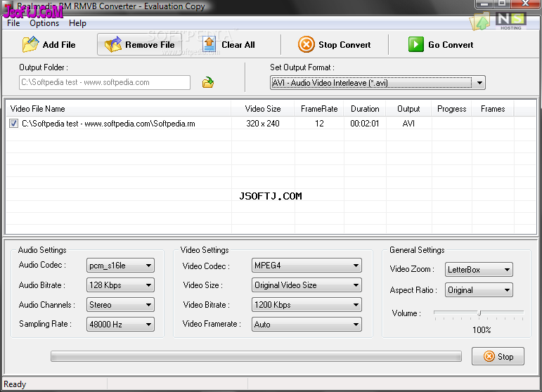Open the Video Zoom dropdown
542x392 pixels.
pos(479,270)
